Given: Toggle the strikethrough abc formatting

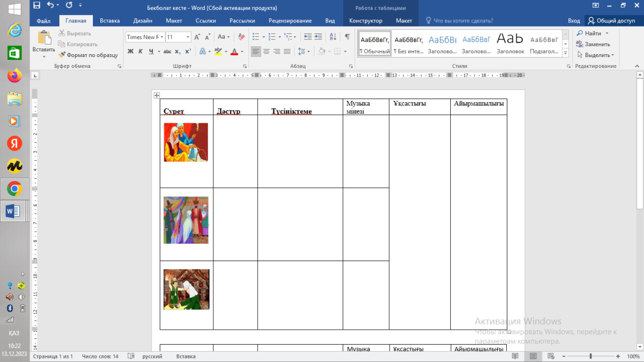Looking at the screenshot, I should click(167, 51).
